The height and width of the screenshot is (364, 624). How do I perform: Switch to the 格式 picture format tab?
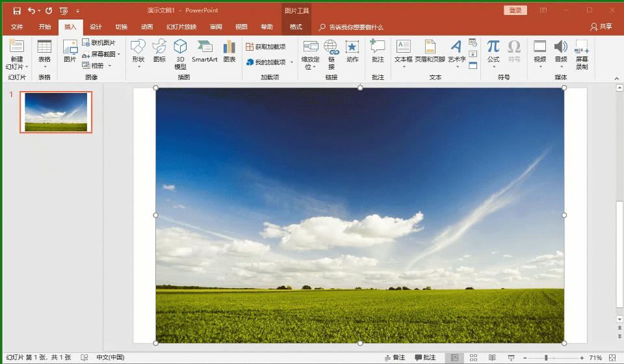coord(296,27)
